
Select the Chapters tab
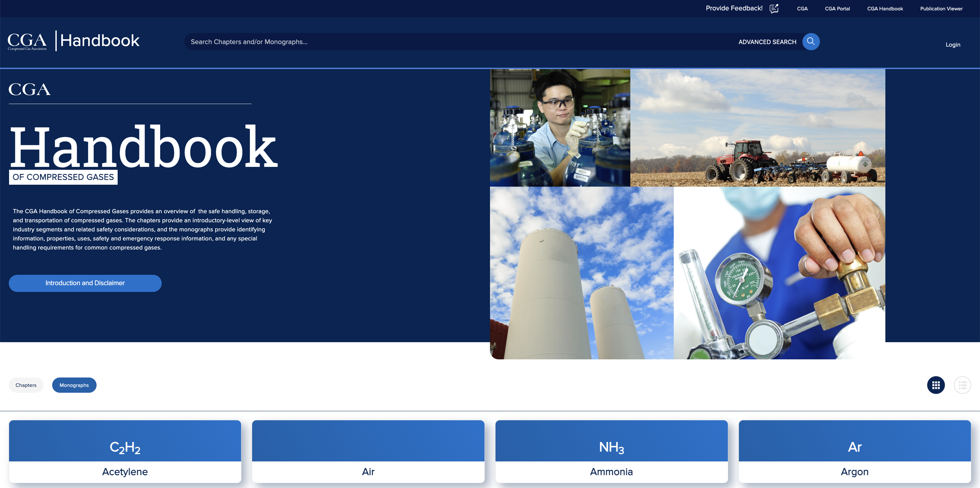pos(26,385)
